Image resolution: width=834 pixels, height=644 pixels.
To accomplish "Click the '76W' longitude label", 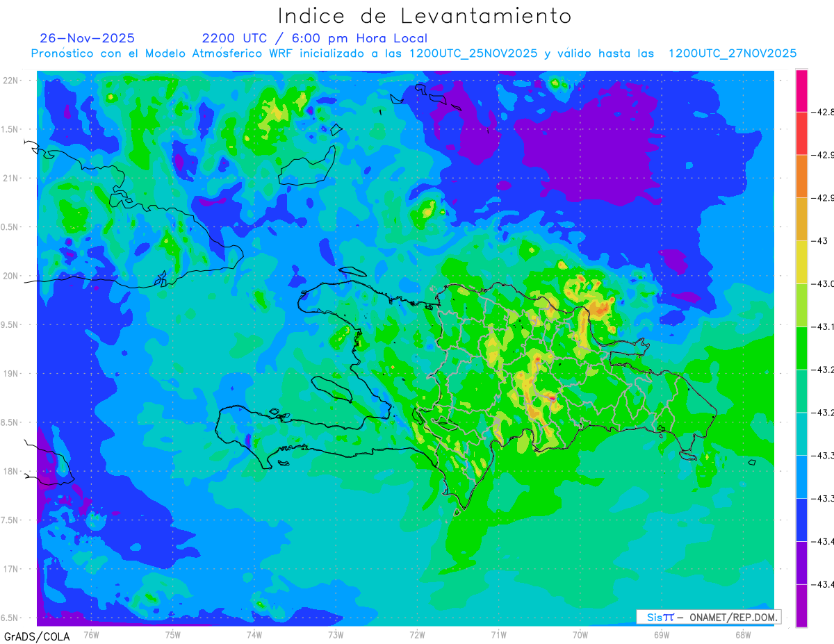I will 91,634.
